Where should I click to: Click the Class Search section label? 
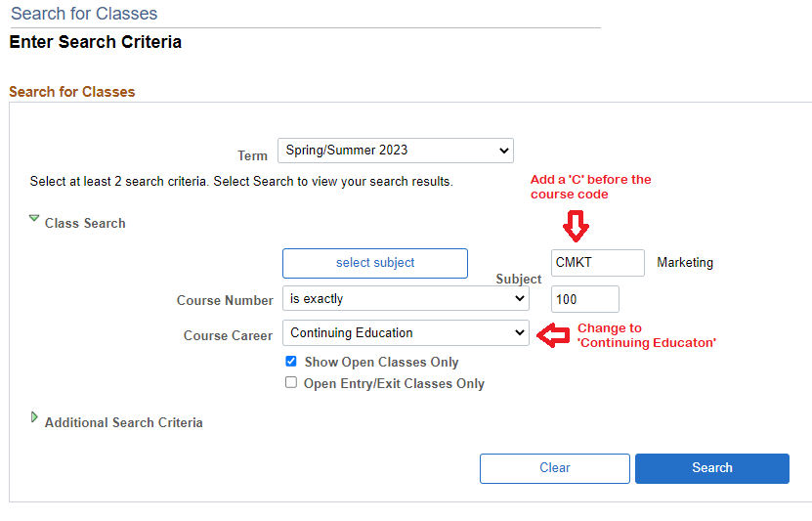85,223
